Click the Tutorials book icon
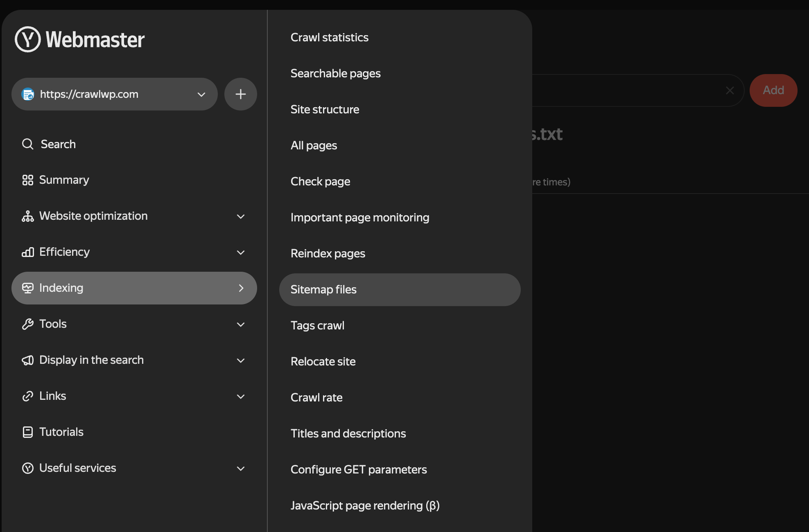The height and width of the screenshot is (532, 809). [x=27, y=432]
